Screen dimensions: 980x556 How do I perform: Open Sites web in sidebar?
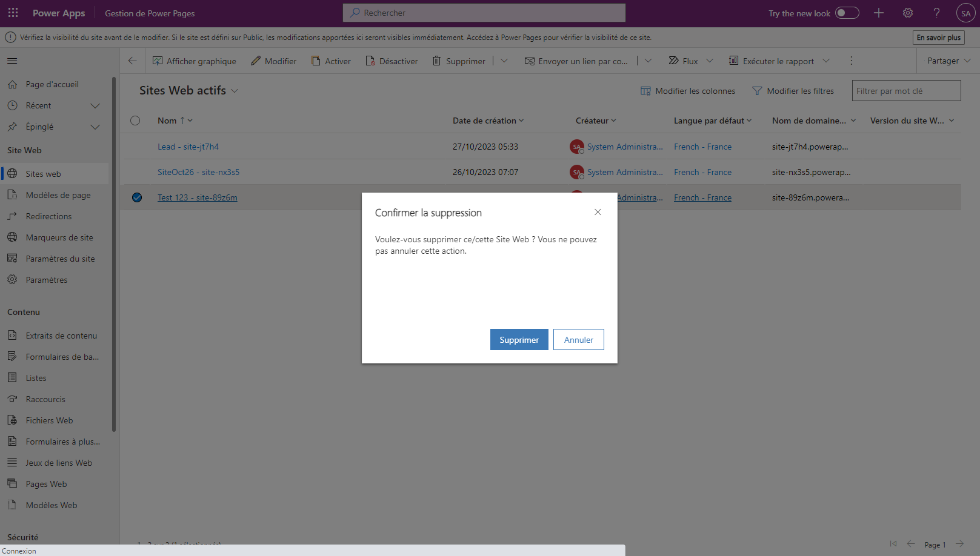(x=43, y=174)
